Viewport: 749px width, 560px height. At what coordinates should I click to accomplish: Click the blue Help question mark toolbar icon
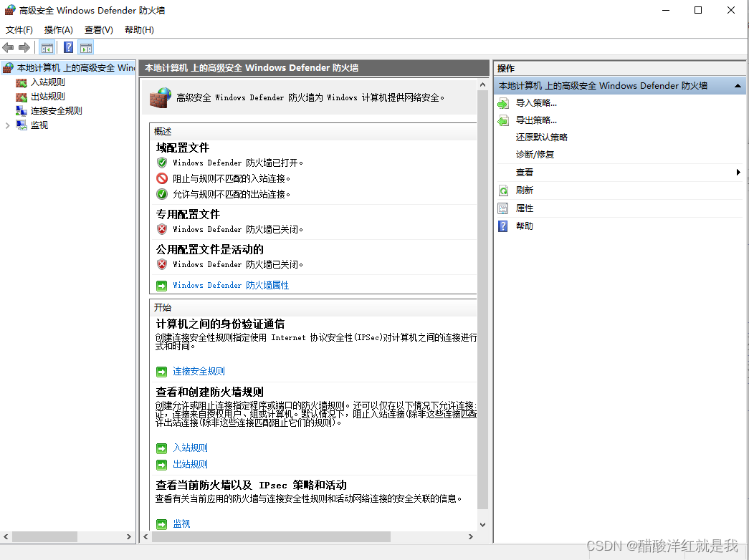(x=68, y=47)
